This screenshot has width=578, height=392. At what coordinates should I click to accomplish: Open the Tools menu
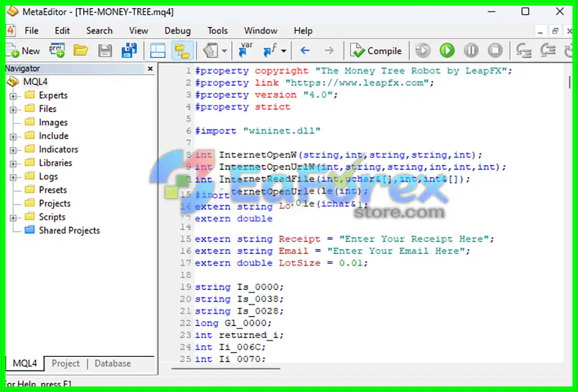(x=217, y=30)
